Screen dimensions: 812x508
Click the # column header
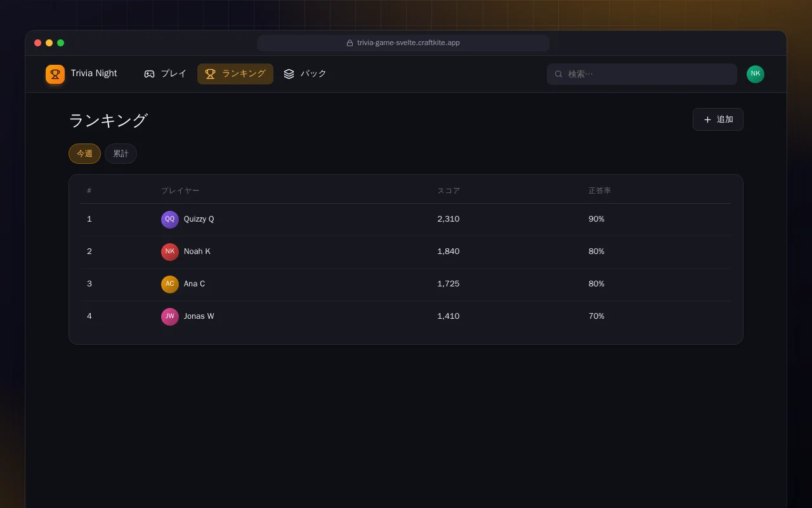pos(89,191)
